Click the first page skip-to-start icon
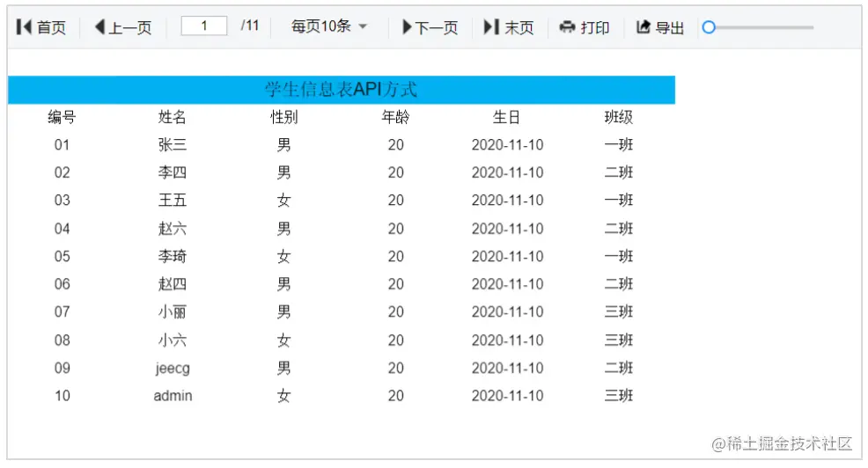The width and height of the screenshot is (868, 468). coord(24,26)
